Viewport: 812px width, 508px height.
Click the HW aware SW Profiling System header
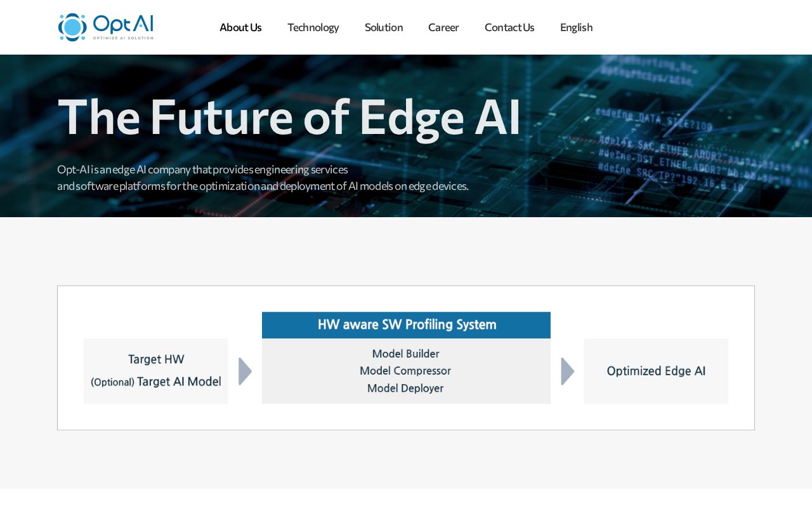406,325
